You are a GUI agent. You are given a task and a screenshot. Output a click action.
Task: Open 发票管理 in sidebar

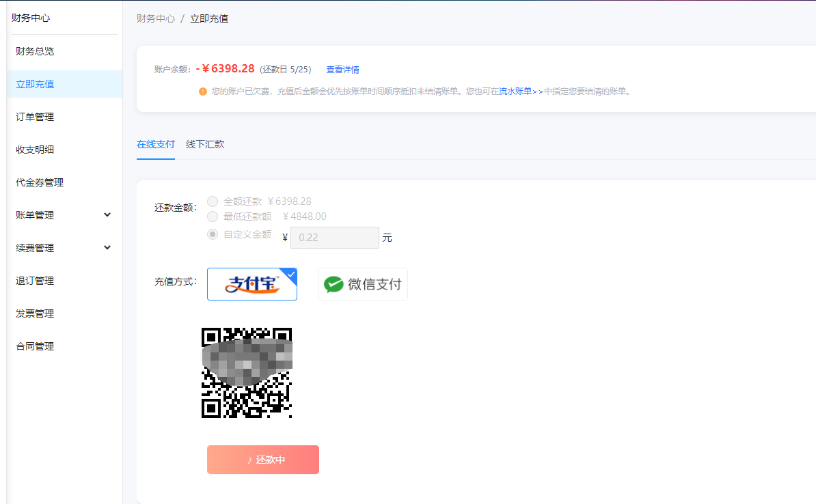(x=35, y=313)
